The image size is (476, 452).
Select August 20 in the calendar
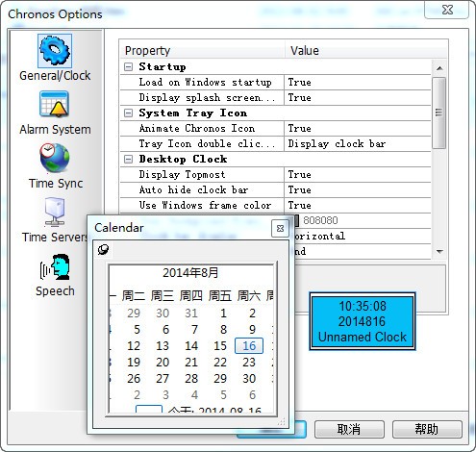[163, 363]
